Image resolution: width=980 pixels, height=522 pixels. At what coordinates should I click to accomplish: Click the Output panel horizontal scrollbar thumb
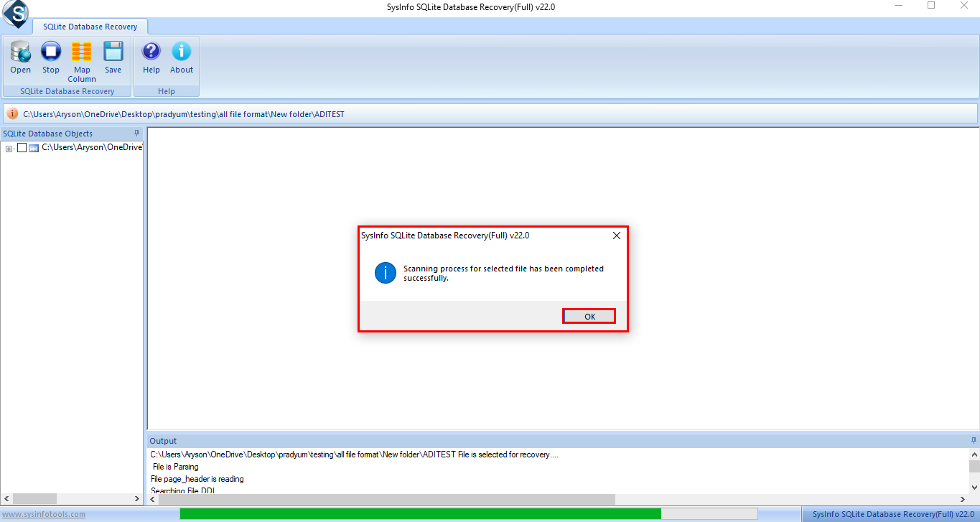387,499
